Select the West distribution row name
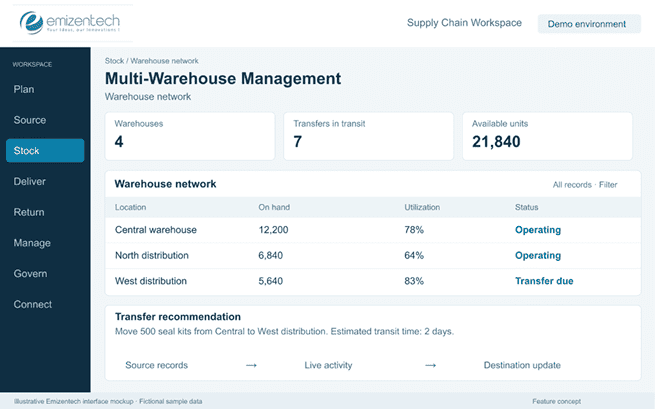 click(151, 281)
